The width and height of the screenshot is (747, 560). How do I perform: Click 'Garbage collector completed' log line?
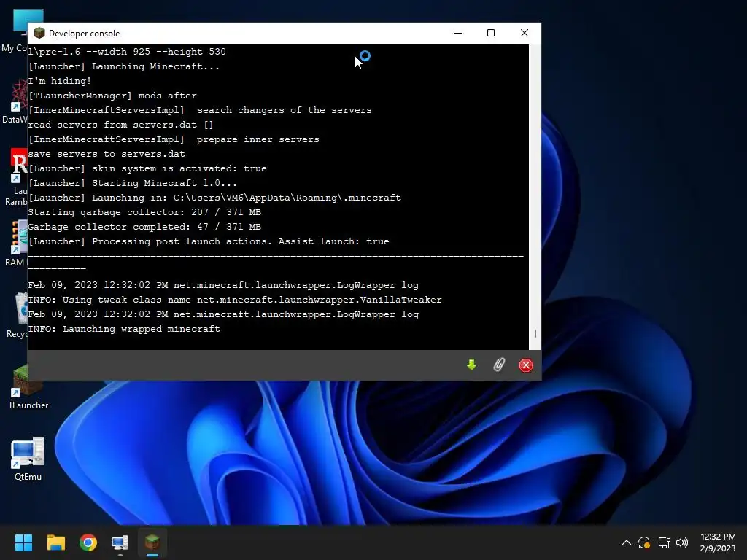(x=144, y=227)
